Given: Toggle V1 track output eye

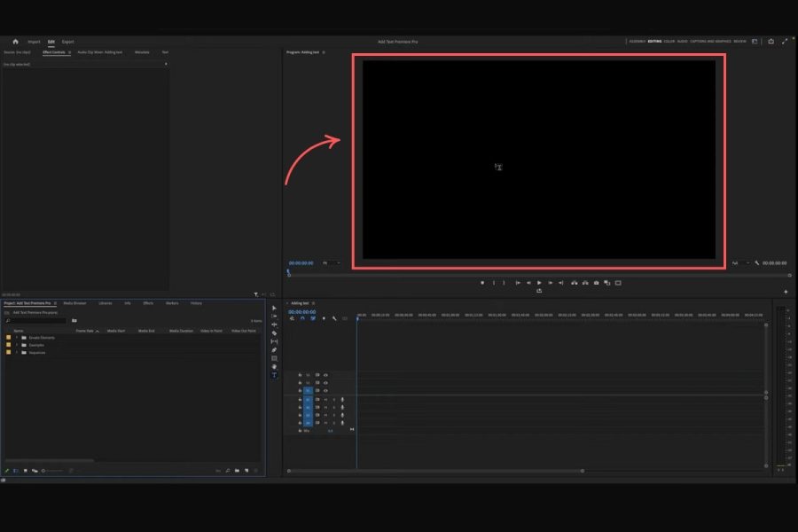Looking at the screenshot, I should pyautogui.click(x=325, y=391).
